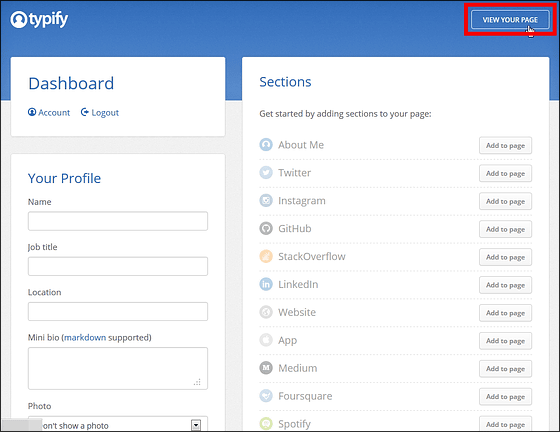The width and height of the screenshot is (560, 432).
Task: Add the Website section to page
Action: [505, 313]
